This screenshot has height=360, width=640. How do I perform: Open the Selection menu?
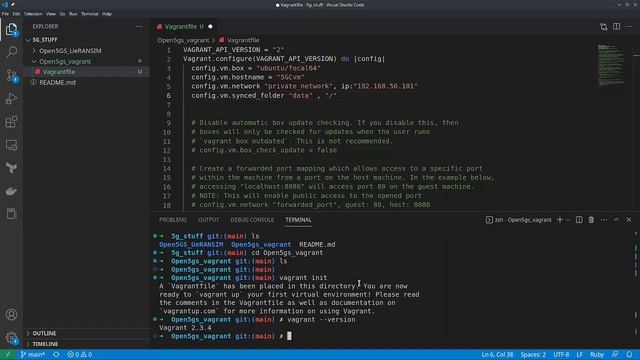click(33, 14)
